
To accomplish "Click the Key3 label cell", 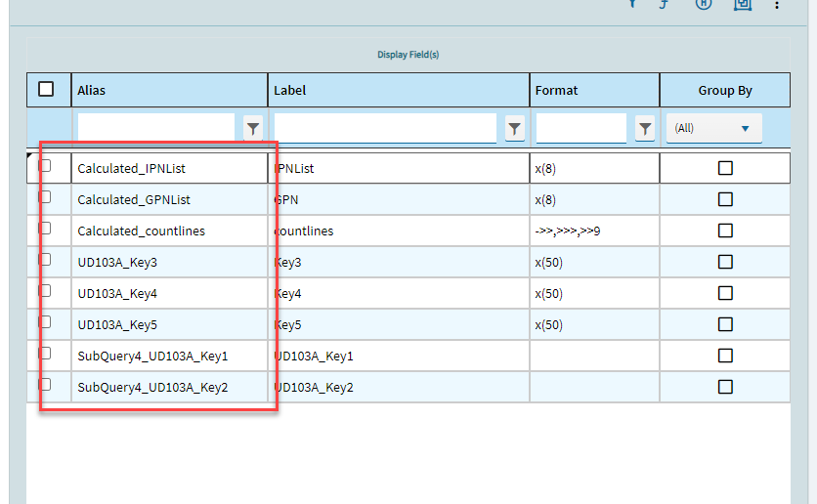I will tap(399, 262).
